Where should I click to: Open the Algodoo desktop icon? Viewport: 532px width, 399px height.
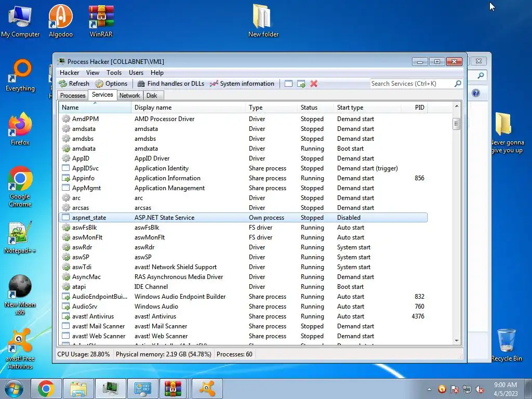(x=60, y=20)
